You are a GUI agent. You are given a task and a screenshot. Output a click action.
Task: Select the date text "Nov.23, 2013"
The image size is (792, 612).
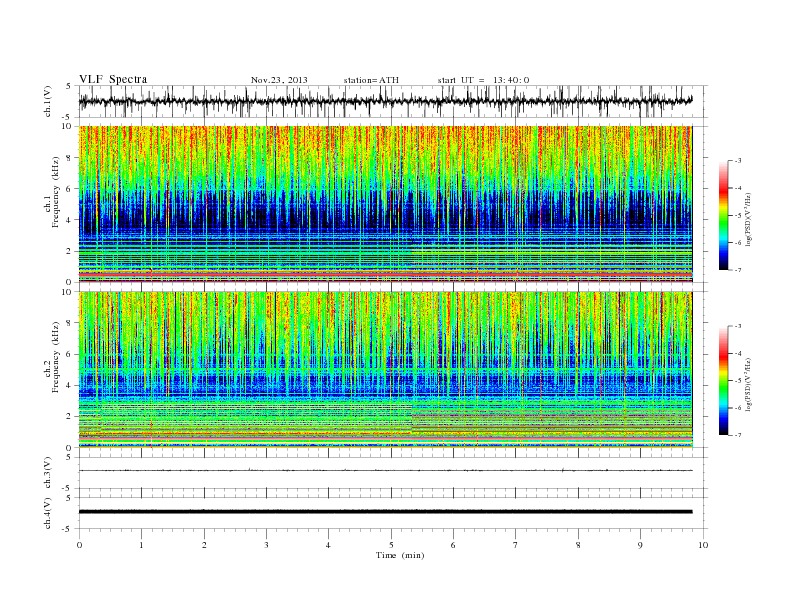[279, 80]
